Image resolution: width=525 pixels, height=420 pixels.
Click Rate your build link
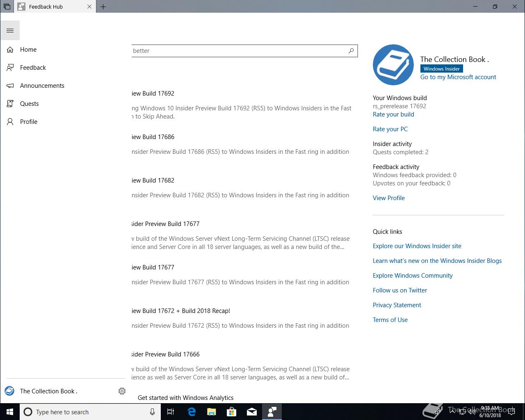tap(393, 114)
